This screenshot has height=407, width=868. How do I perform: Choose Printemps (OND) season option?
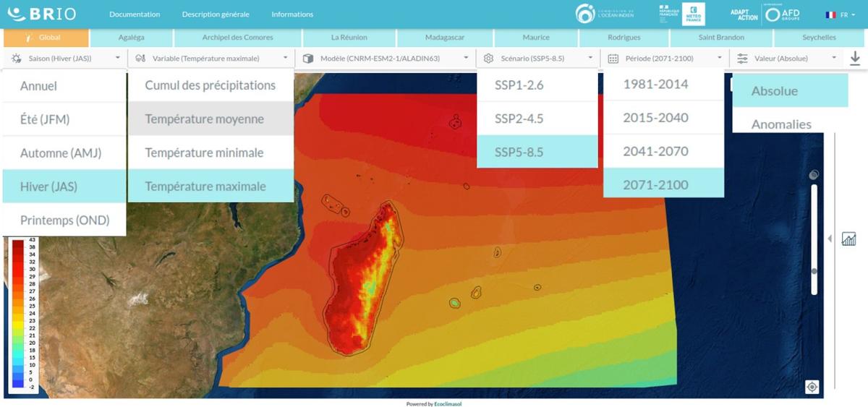[x=64, y=220]
